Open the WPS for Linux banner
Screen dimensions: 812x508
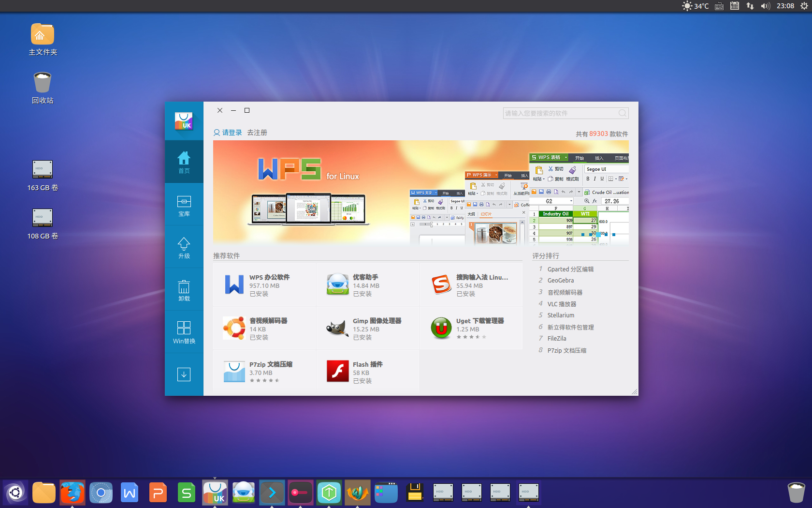[421, 192]
